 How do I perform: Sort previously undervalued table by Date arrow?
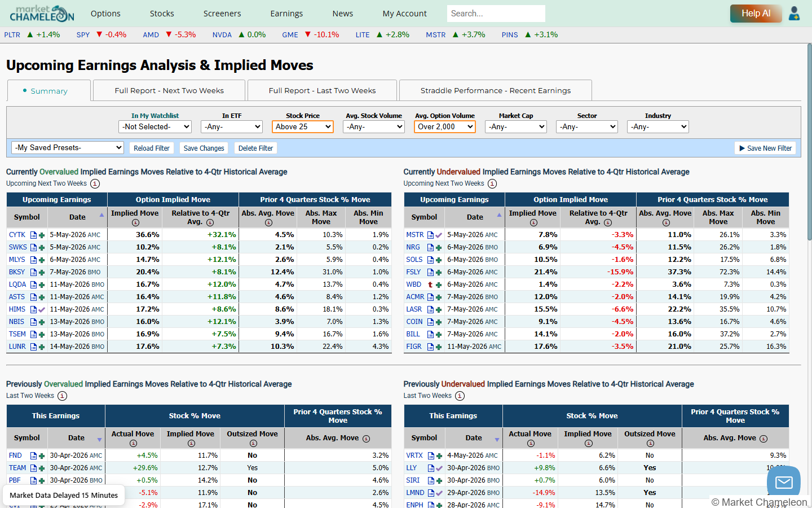pos(497,440)
